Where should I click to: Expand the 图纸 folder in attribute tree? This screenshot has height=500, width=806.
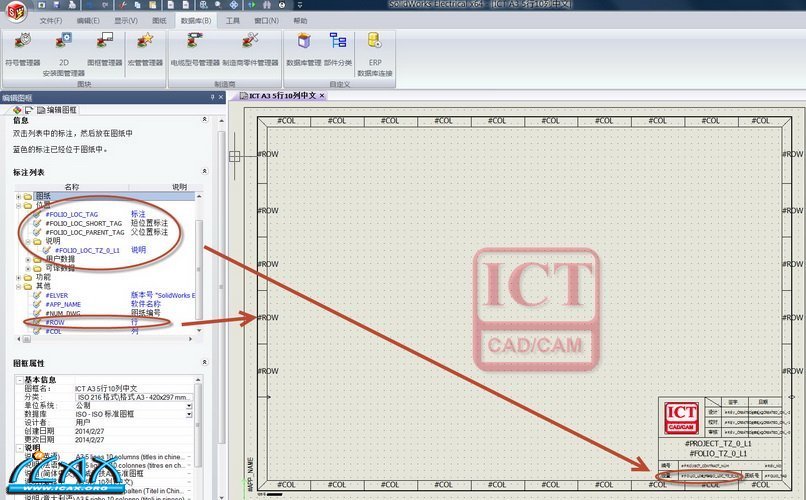19,196
